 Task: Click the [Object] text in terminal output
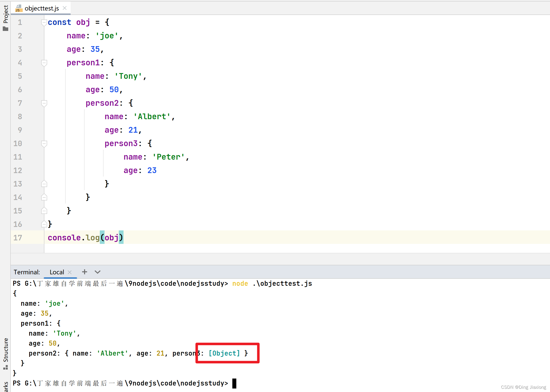(x=224, y=353)
